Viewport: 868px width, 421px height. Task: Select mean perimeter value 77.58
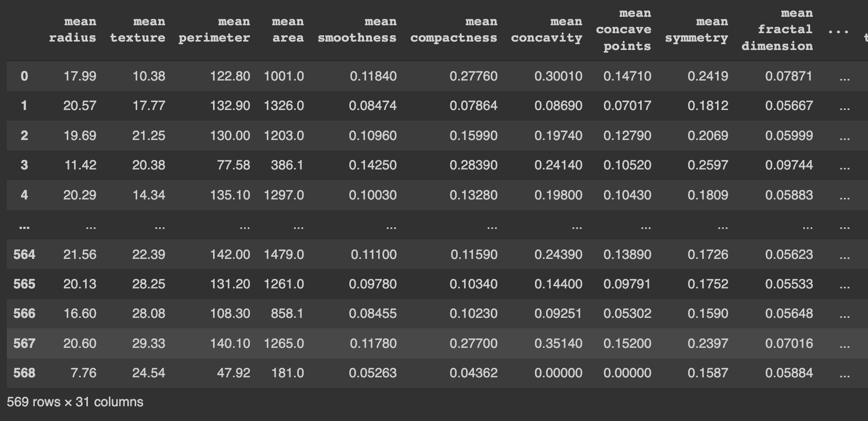[x=234, y=165]
